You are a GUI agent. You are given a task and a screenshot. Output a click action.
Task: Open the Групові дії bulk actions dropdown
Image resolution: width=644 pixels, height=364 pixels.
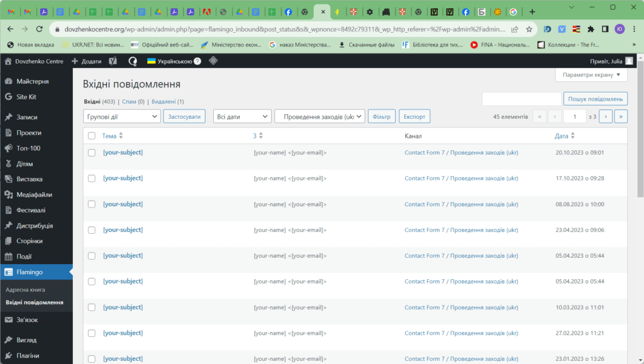click(122, 116)
